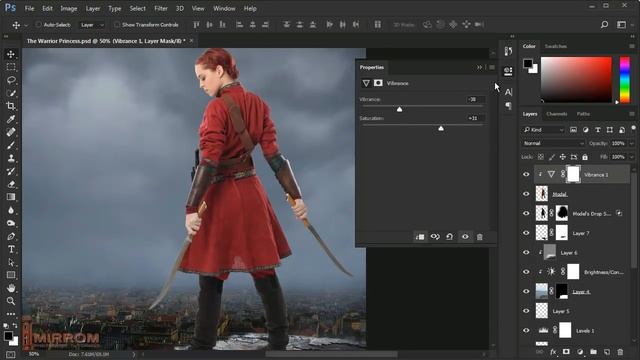Click the hue spectrum strip in Color panel

click(x=624, y=80)
